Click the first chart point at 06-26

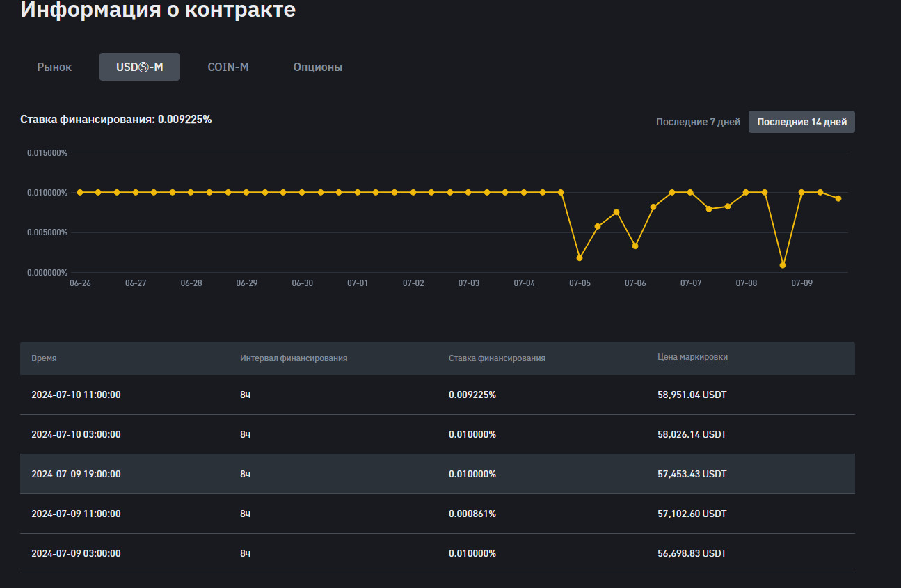coord(80,192)
